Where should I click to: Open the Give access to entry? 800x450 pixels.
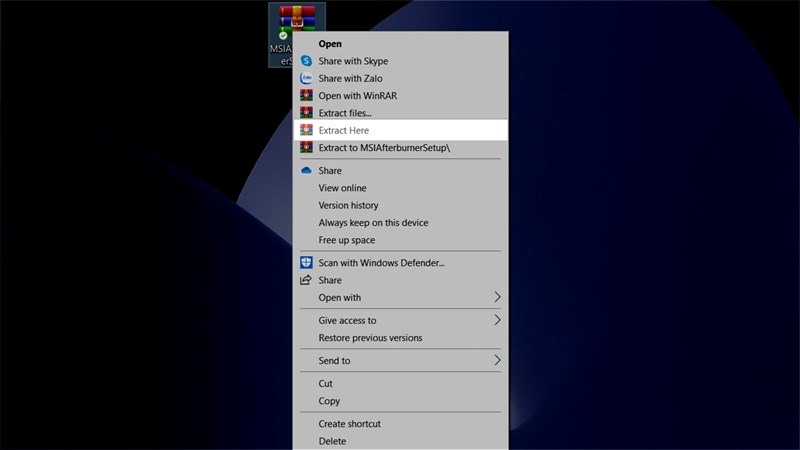tap(401, 321)
